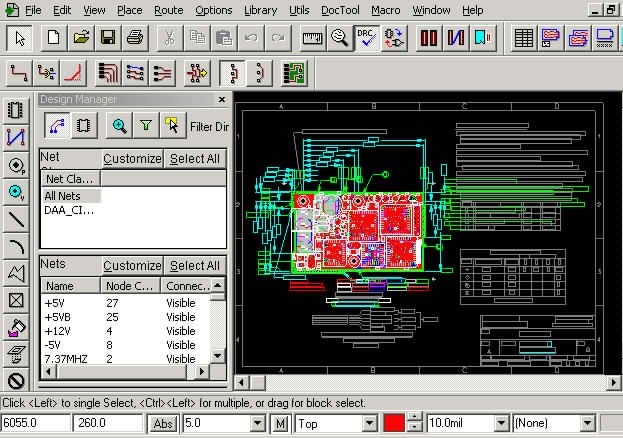This screenshot has height=438, width=623.
Task: Open the Measure ruler tool
Action: [312, 38]
